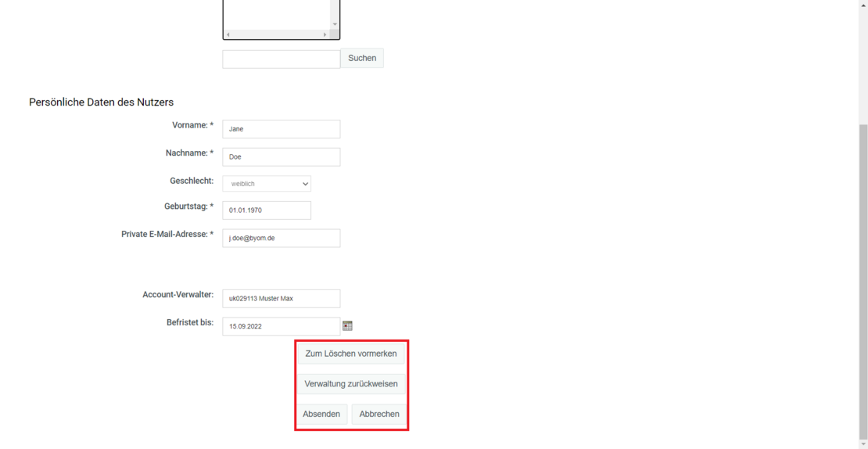Open the calendar date picker icon
Viewport: 868px width, 449px height.
click(347, 325)
